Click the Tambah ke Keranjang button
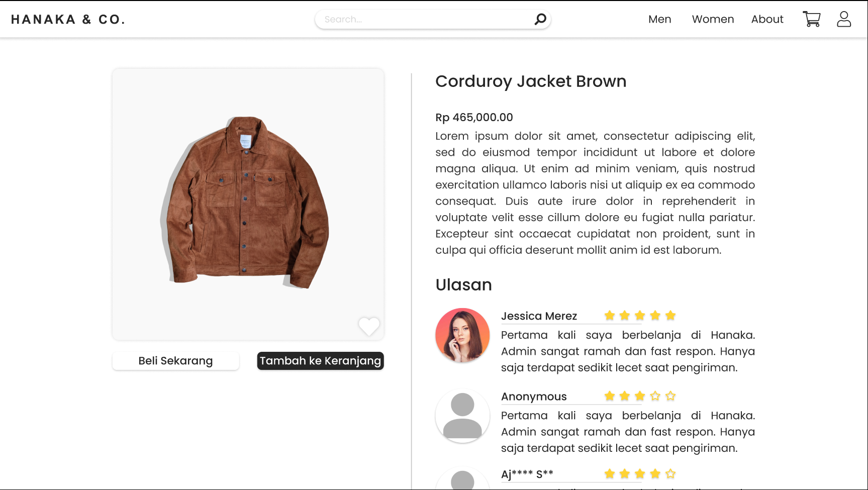The width and height of the screenshot is (868, 490). tap(320, 361)
